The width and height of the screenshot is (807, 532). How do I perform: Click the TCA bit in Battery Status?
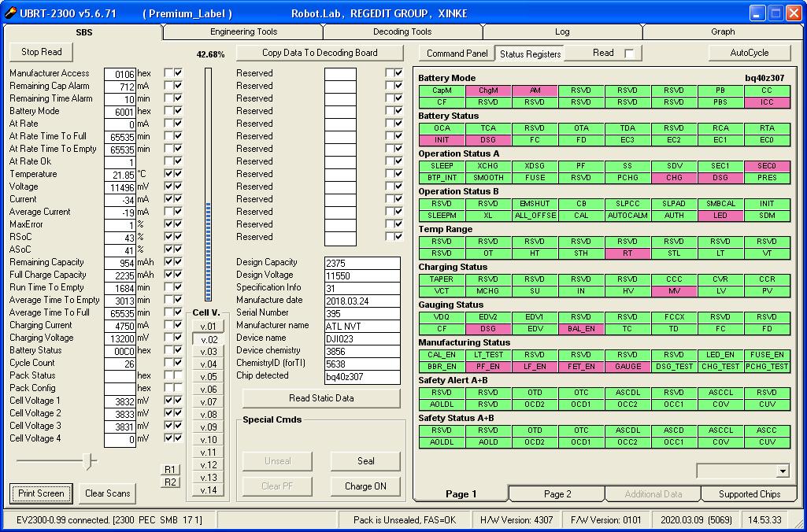point(488,128)
